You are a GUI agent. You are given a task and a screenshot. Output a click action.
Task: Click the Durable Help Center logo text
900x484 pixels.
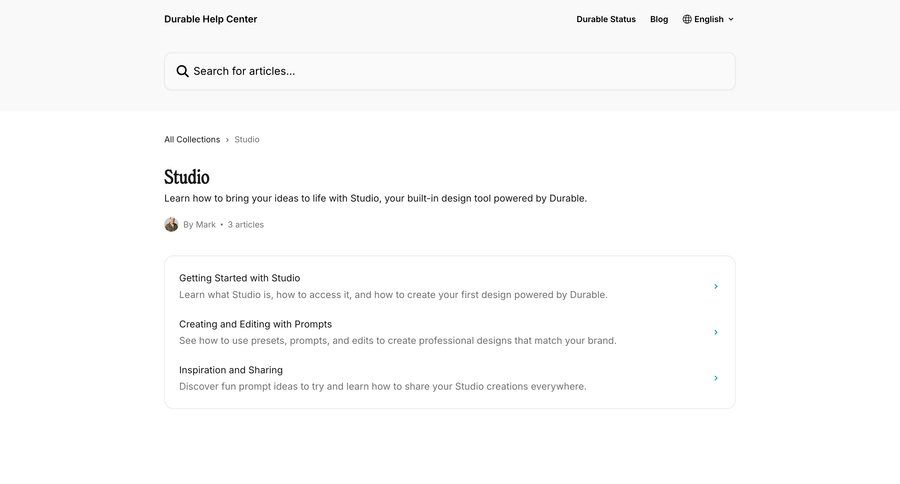[x=211, y=19]
